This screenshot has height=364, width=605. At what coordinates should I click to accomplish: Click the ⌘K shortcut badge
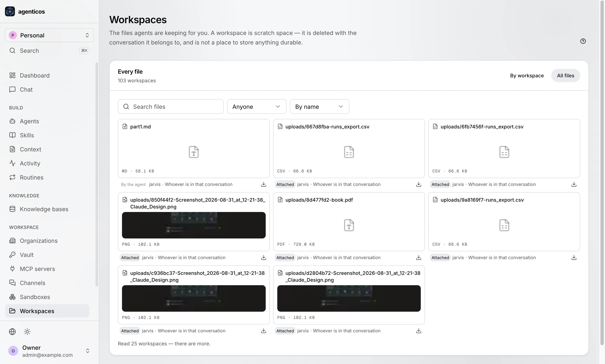[x=84, y=50]
